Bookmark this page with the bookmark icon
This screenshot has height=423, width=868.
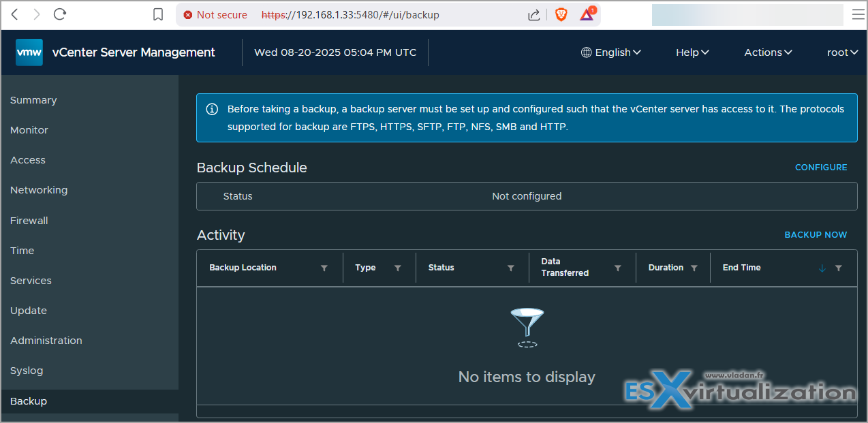pyautogui.click(x=158, y=14)
